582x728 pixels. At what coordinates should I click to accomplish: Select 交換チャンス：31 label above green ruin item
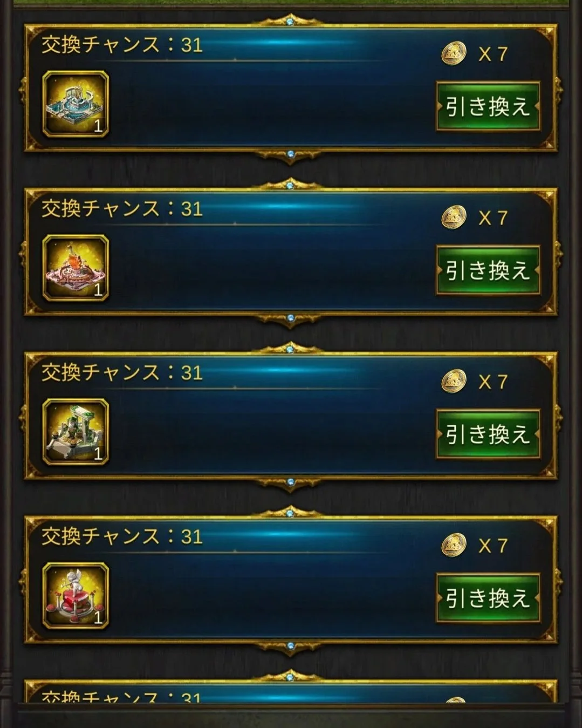click(122, 373)
